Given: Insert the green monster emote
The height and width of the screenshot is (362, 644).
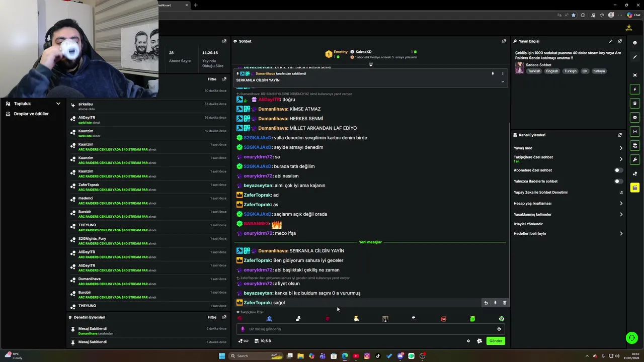Looking at the screenshot, I should click(472, 319).
